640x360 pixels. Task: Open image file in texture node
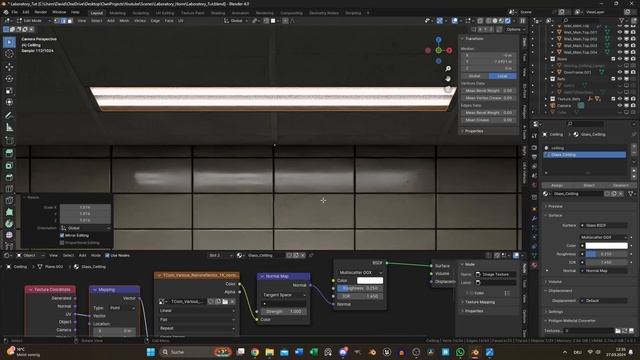225,301
